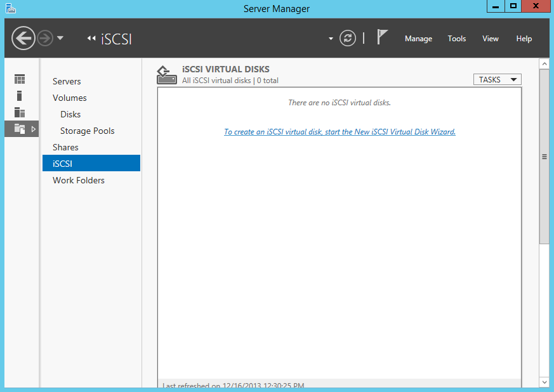
Task: Click the Forward navigation arrow
Action: point(44,38)
